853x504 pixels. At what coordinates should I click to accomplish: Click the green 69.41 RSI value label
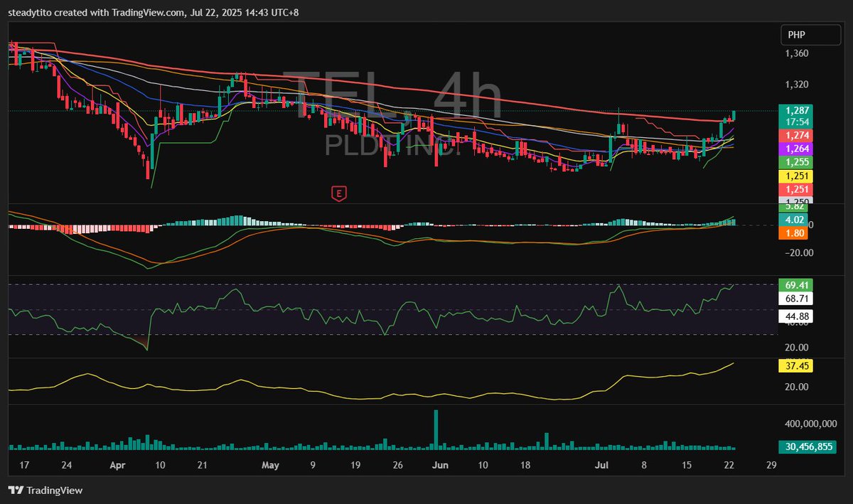pos(795,285)
